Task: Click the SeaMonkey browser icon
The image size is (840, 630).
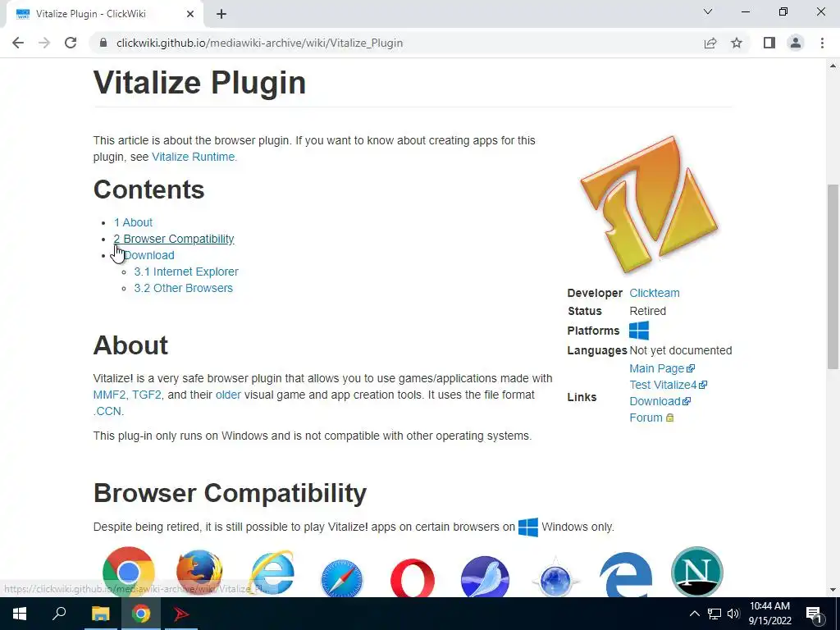Action: [x=485, y=577]
